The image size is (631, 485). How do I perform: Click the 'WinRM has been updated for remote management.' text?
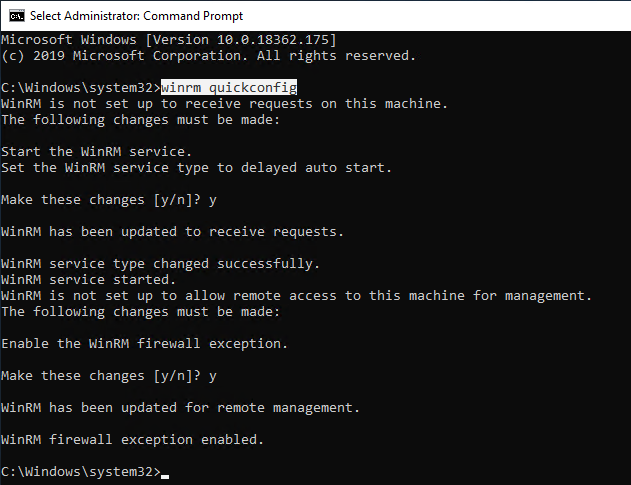[x=180, y=408]
